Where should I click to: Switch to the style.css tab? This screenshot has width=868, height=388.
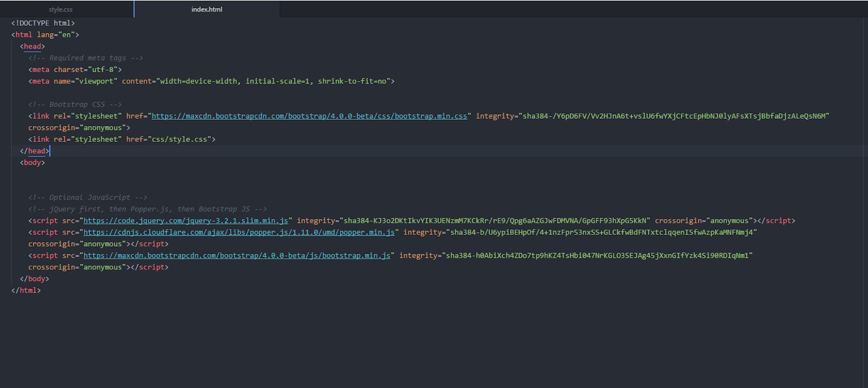point(61,9)
